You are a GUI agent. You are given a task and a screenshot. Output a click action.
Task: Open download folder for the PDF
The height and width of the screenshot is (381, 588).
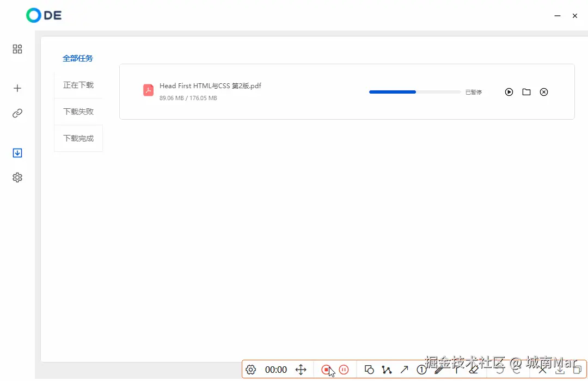tap(526, 92)
